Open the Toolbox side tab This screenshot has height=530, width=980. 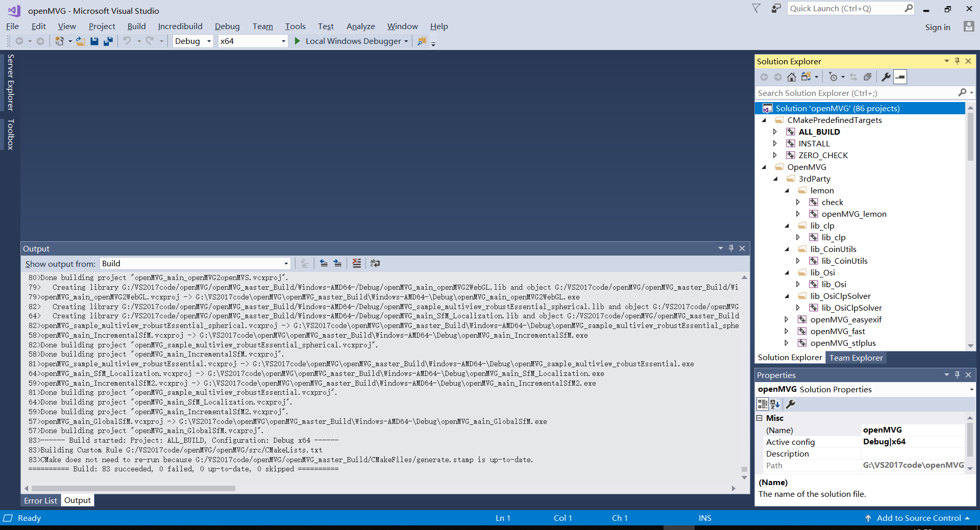[10, 134]
